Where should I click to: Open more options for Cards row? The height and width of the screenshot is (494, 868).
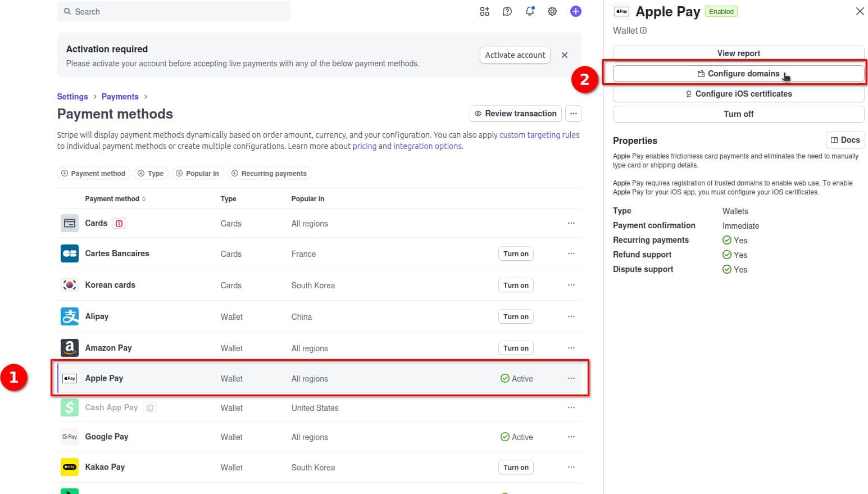coord(571,223)
